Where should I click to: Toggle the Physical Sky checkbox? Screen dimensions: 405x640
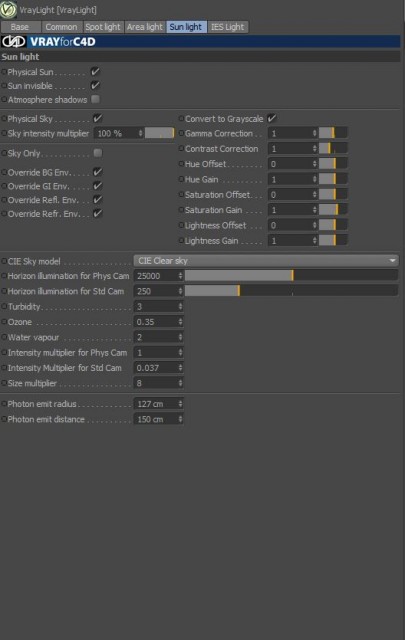(97, 118)
